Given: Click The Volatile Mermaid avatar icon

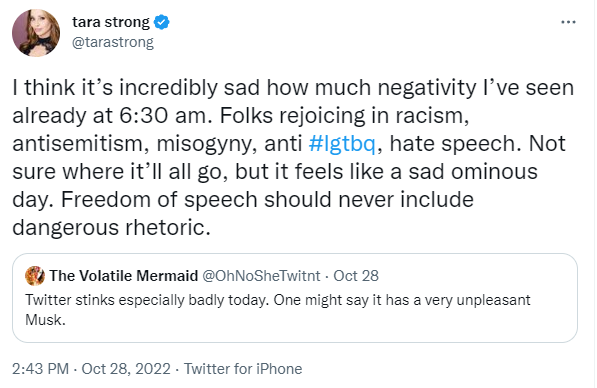Looking at the screenshot, I should pyautogui.click(x=35, y=276).
